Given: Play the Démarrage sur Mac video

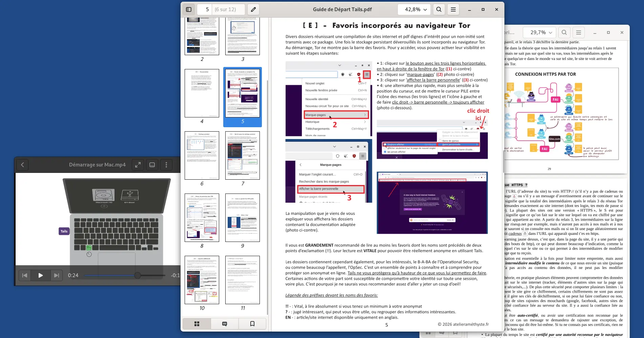Looking at the screenshot, I should (x=40, y=275).
